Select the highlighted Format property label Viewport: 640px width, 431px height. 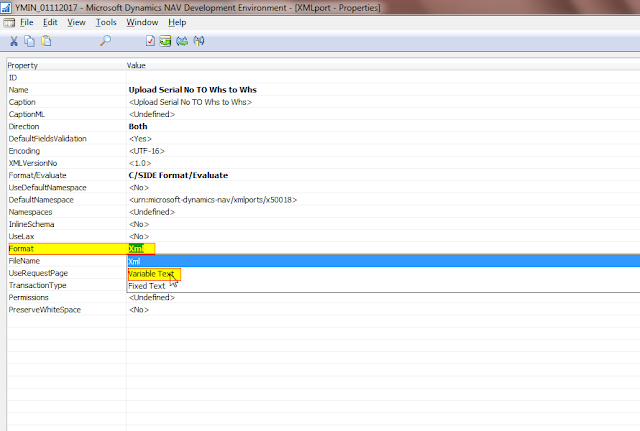coord(21,249)
